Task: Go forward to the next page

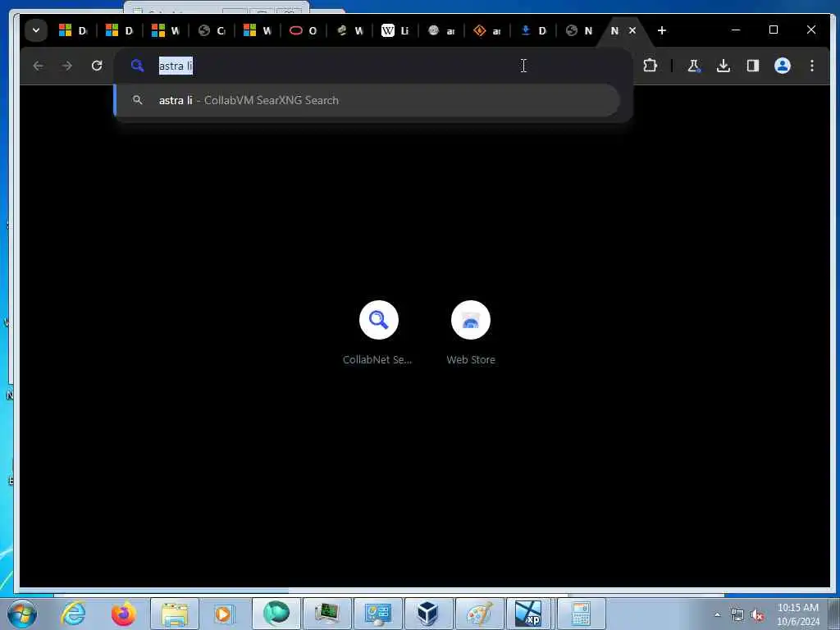Action: coord(67,66)
